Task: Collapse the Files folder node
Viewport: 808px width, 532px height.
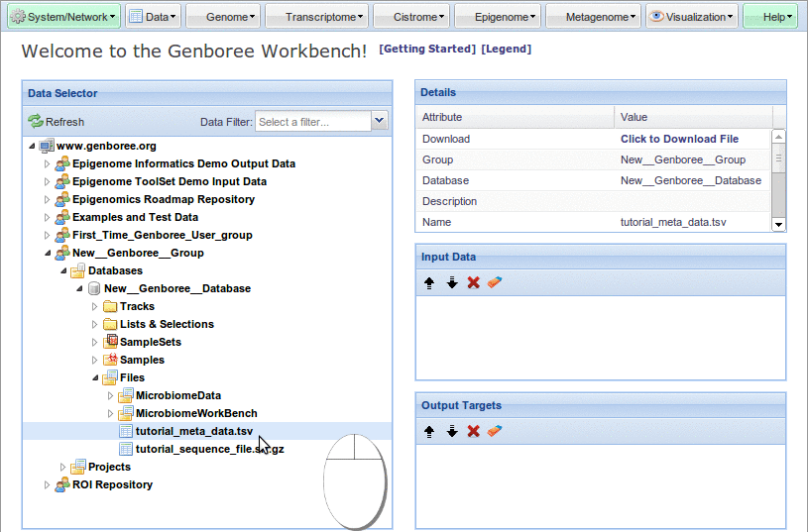Action: click(95, 378)
